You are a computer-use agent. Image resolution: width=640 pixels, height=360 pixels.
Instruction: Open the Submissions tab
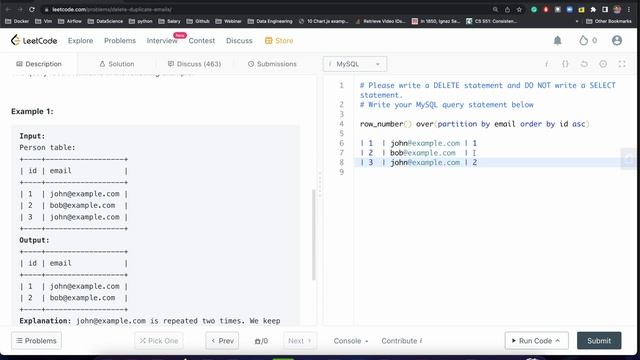(272, 64)
